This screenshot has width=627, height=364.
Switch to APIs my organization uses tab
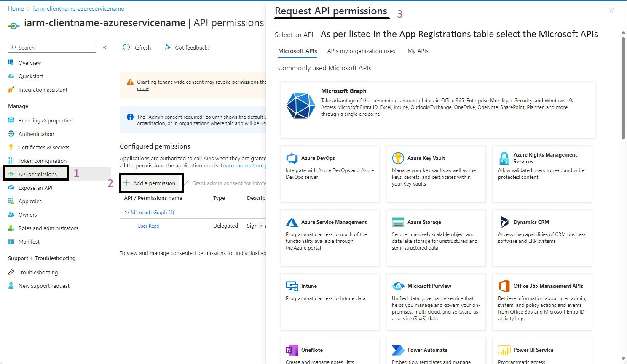click(x=361, y=51)
